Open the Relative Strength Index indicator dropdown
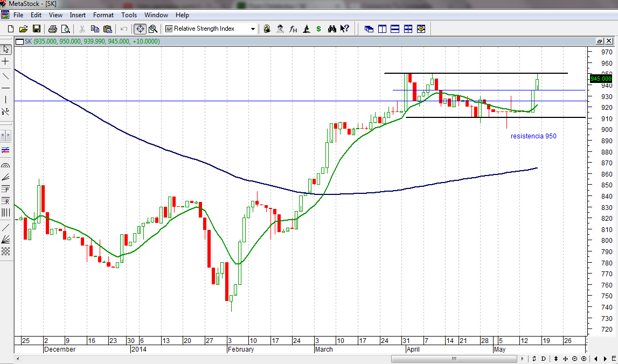Viewport: 618px width, 364px height. coord(253,29)
